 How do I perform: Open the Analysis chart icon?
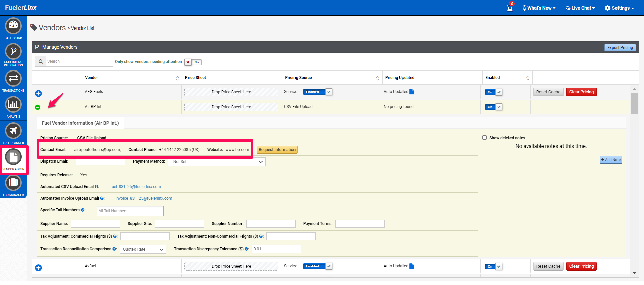coord(13,105)
